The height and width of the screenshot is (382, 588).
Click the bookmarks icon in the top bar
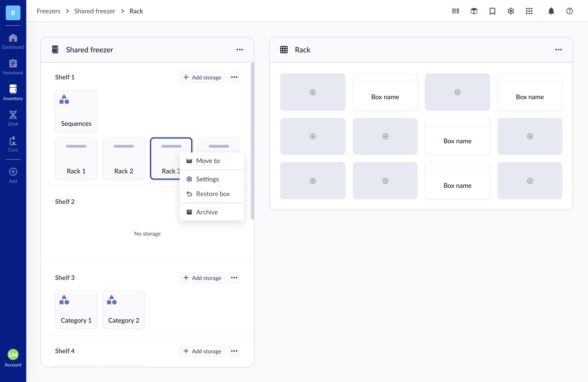[x=492, y=11]
